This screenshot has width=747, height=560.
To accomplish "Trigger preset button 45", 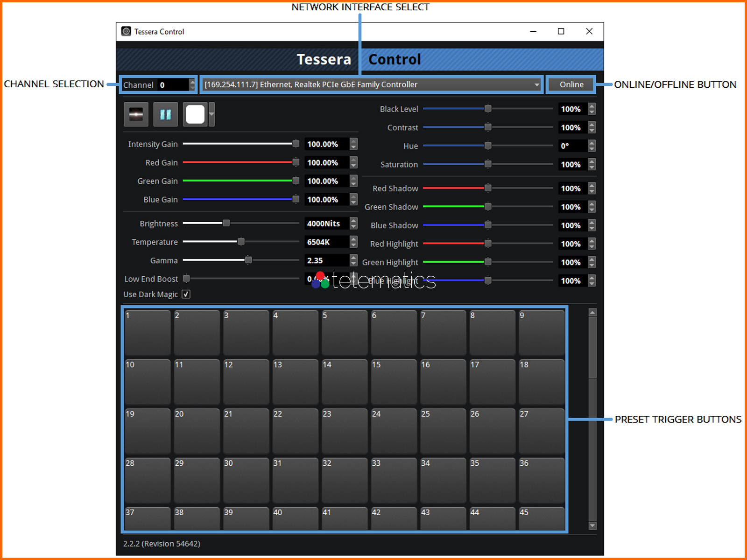I will [x=542, y=518].
